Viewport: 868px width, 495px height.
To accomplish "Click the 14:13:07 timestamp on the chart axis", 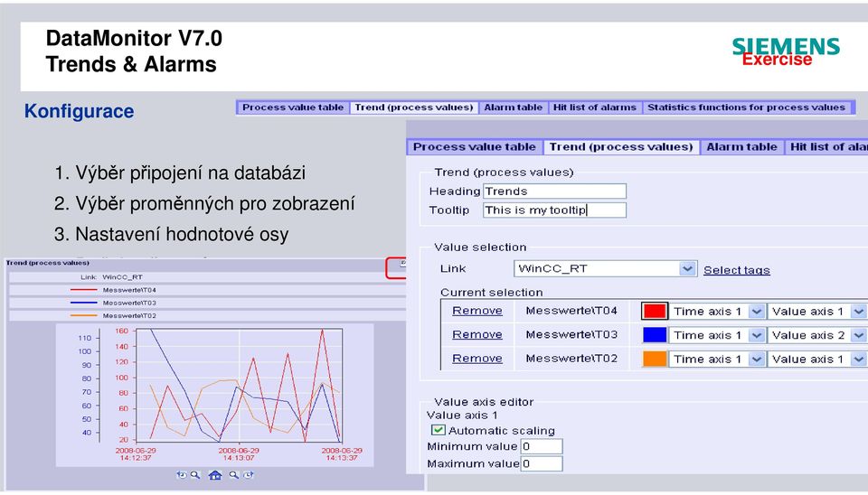I will point(239,458).
